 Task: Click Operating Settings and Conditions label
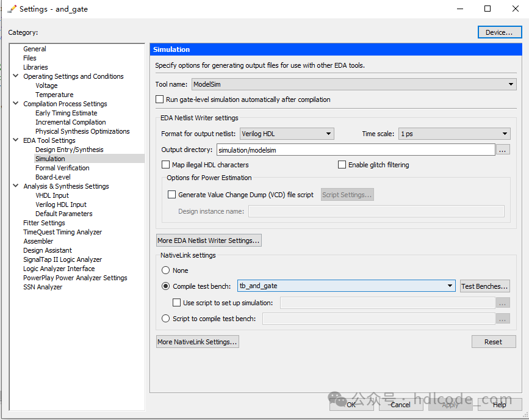[x=73, y=76]
